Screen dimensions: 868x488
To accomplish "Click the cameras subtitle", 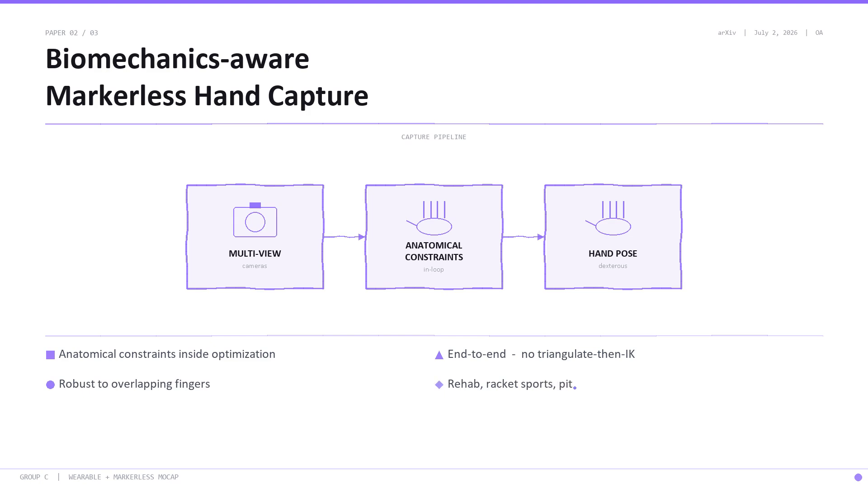I will tap(255, 266).
